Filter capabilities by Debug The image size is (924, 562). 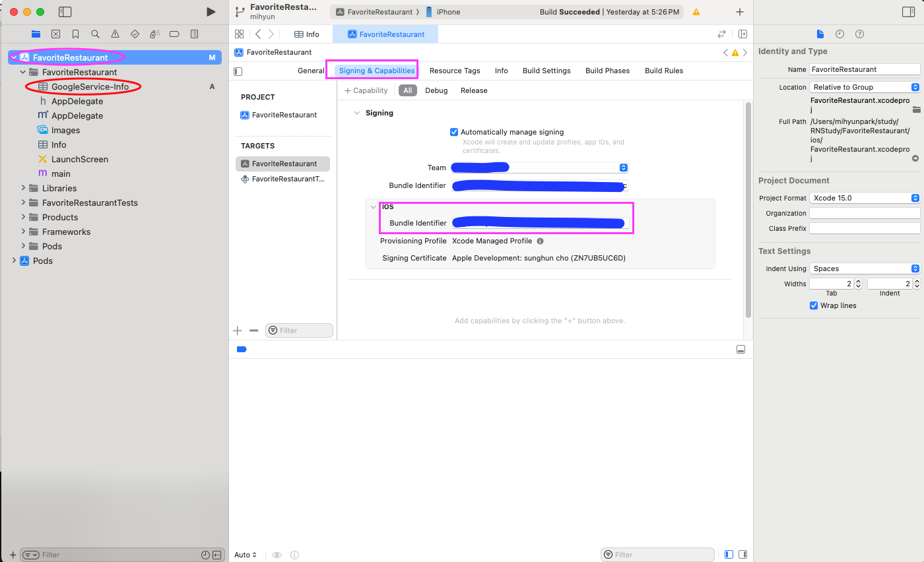[436, 90]
